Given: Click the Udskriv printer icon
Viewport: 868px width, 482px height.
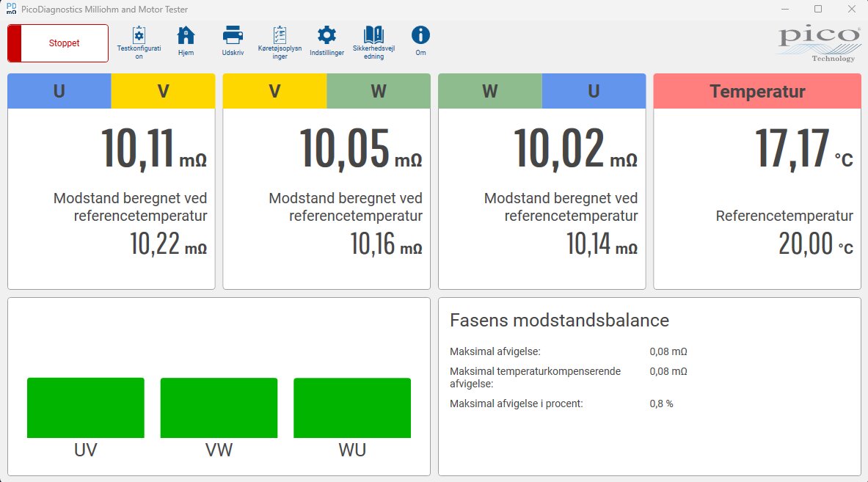Looking at the screenshot, I should (x=233, y=34).
